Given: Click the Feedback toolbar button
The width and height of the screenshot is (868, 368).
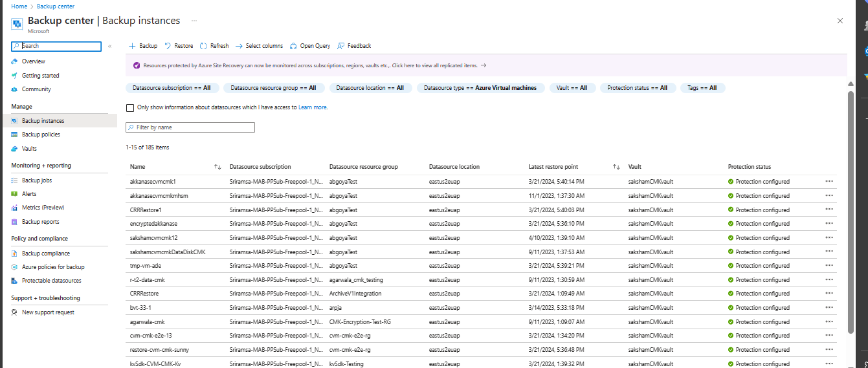Looking at the screenshot, I should pyautogui.click(x=354, y=46).
